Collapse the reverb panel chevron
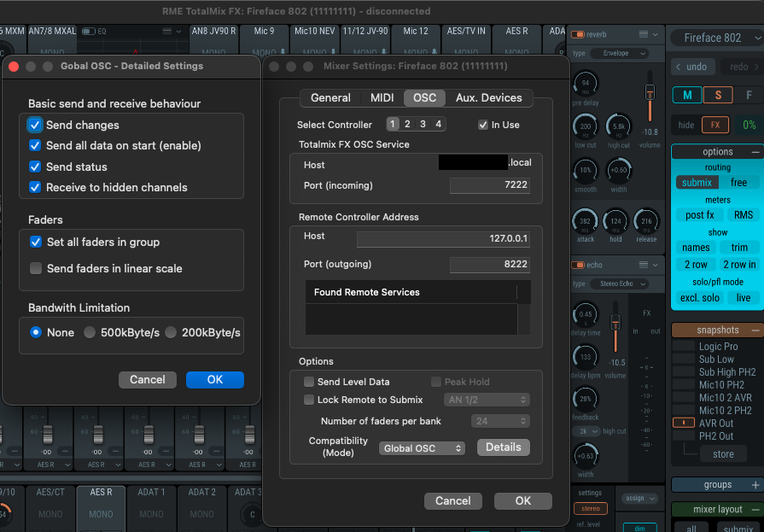This screenshot has height=532, width=764. tap(656, 35)
